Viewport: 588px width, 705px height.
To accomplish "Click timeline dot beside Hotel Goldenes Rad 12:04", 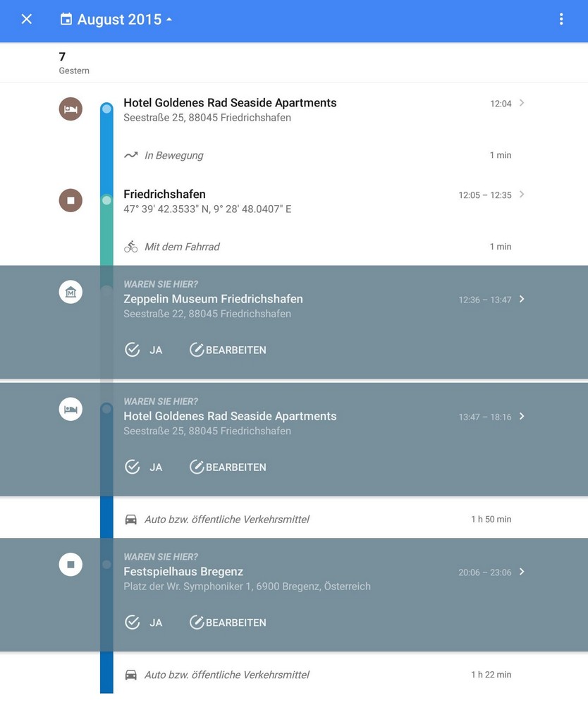I will (106, 109).
